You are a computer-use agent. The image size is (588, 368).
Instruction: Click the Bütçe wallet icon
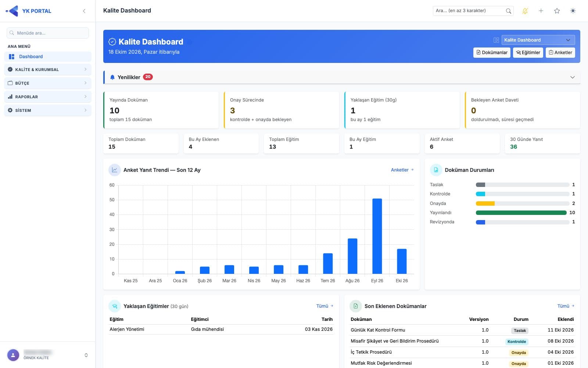pyautogui.click(x=10, y=83)
